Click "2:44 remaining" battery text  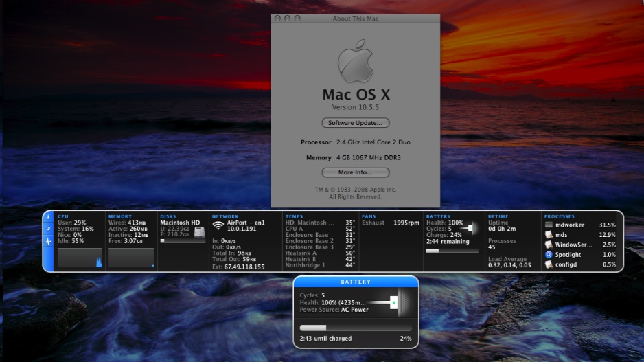pos(448,242)
